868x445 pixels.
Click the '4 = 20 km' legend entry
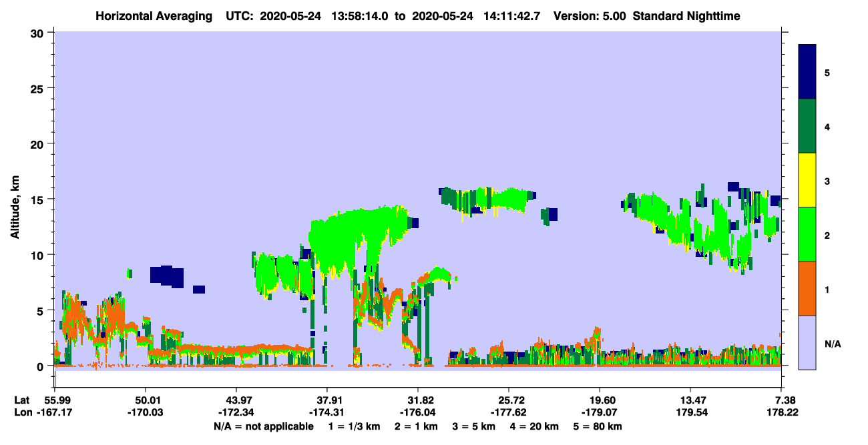pyautogui.click(x=535, y=426)
